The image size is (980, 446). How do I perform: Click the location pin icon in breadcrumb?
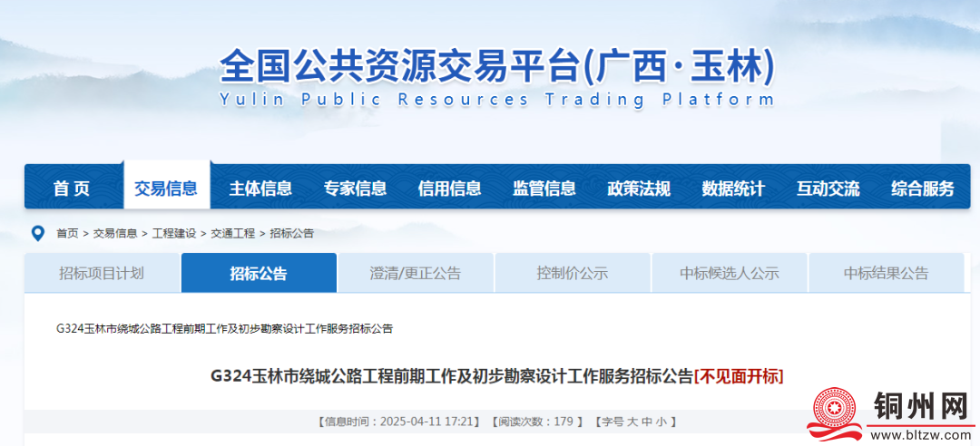click(38, 234)
